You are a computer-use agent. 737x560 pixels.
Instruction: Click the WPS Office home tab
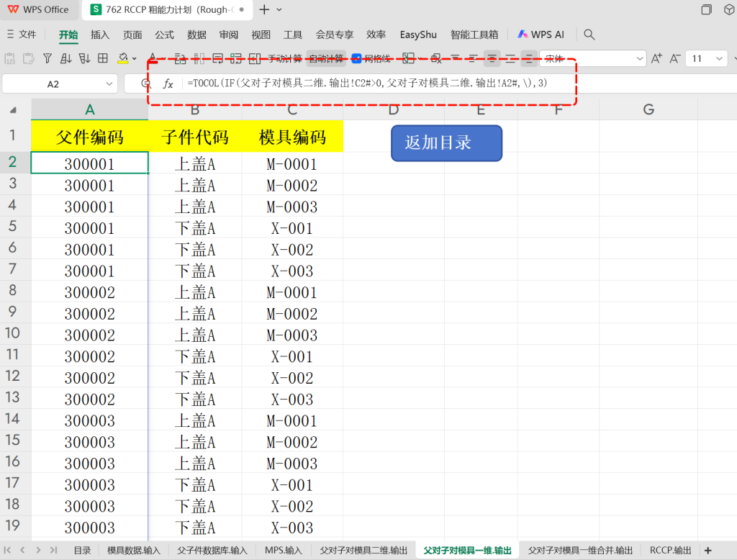38,9
